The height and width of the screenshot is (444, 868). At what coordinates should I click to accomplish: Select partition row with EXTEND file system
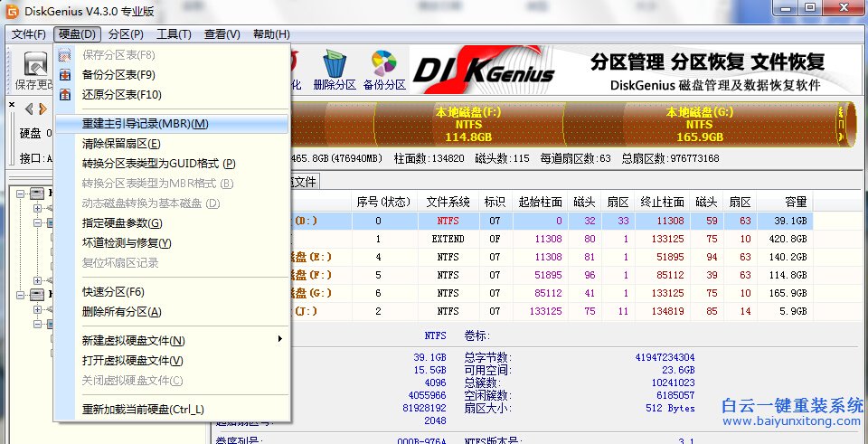(x=448, y=239)
